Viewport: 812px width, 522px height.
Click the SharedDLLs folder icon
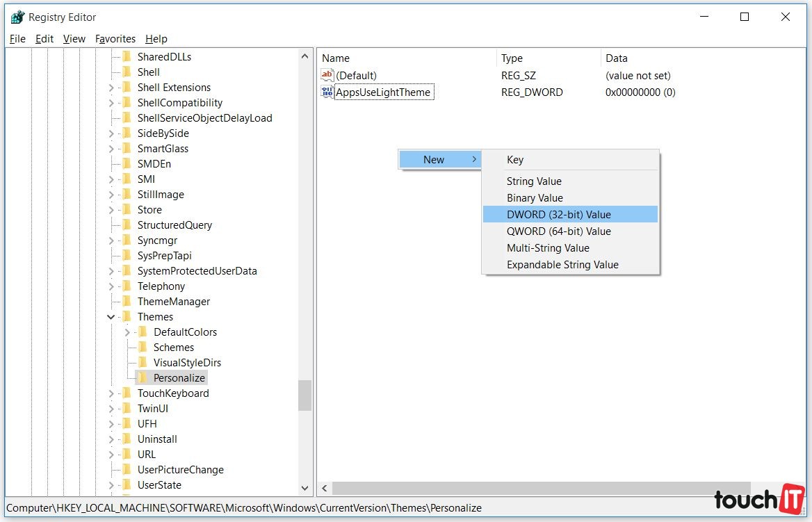(x=127, y=57)
